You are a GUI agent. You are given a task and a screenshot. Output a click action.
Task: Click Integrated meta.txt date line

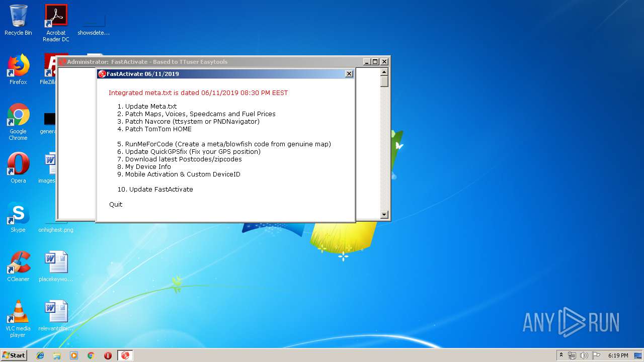coord(198,93)
